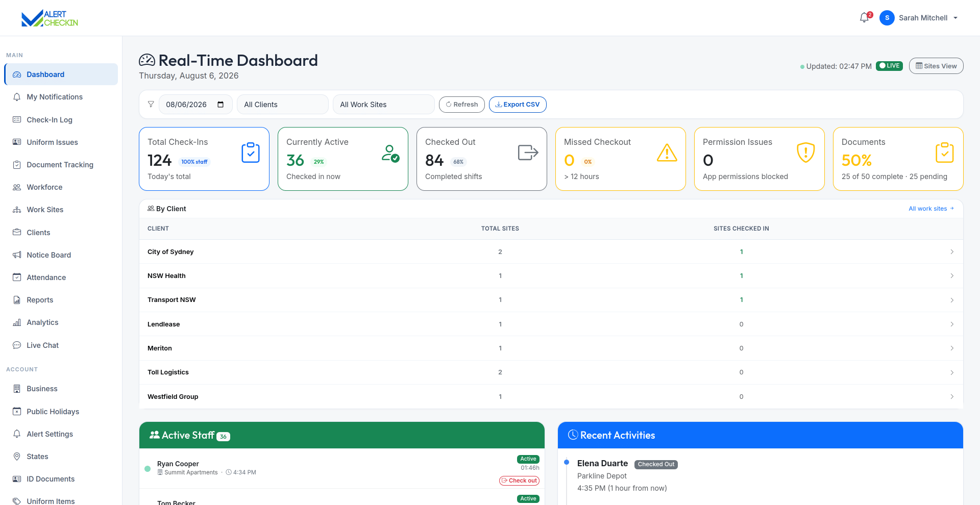Click the Checked Out badge beside Elena Duarte

(x=656, y=464)
